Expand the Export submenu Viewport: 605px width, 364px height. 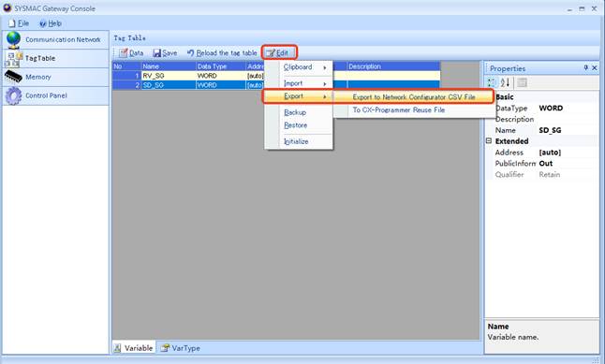point(299,96)
